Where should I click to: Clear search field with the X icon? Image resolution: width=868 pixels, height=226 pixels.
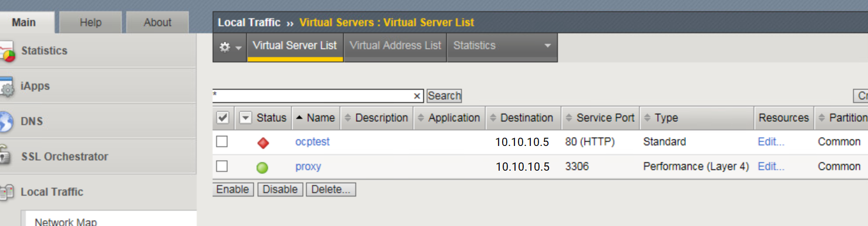[417, 96]
